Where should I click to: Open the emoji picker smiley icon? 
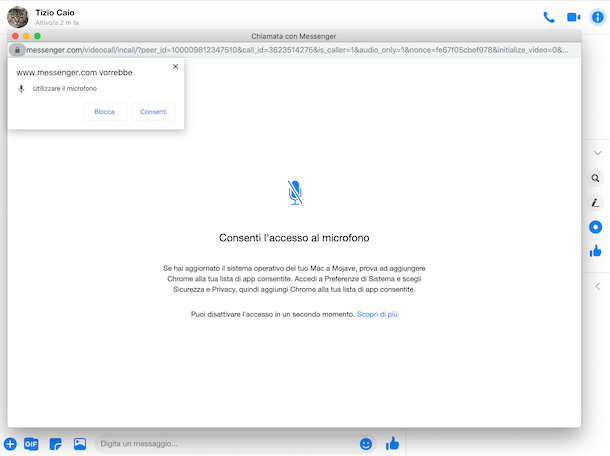366,444
